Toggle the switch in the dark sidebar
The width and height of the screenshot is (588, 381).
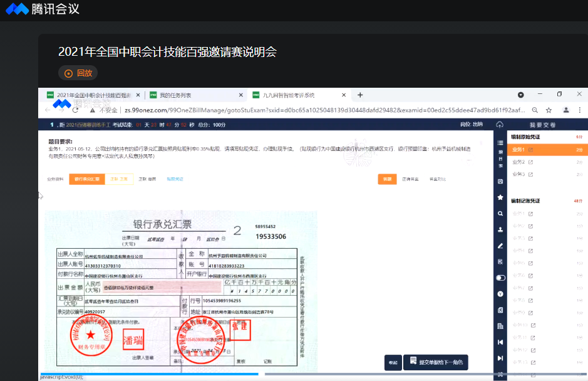click(500, 278)
